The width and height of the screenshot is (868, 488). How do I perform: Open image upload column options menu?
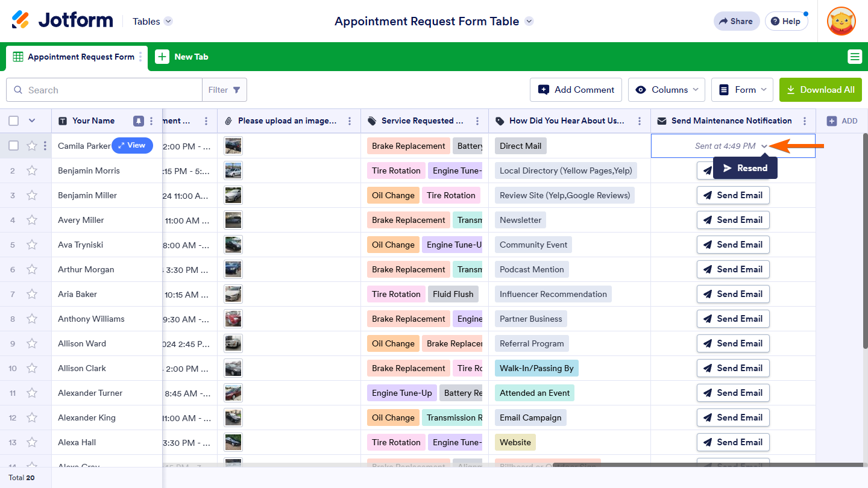(x=350, y=121)
